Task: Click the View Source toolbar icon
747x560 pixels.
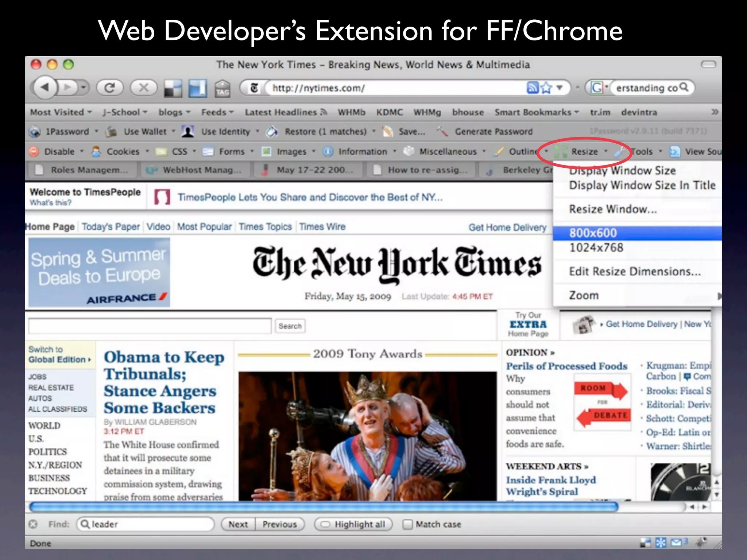Action: (x=675, y=151)
